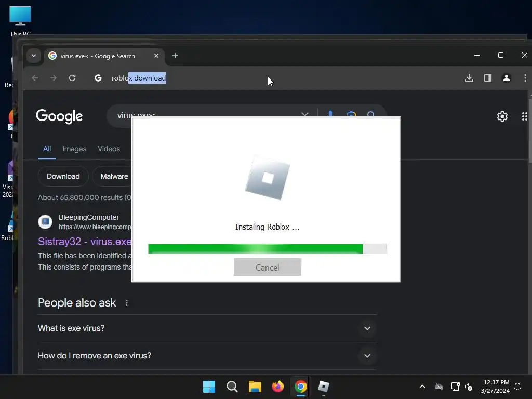This screenshot has width=532, height=399.
Task: Open Google quick settings gear
Action: 502,116
